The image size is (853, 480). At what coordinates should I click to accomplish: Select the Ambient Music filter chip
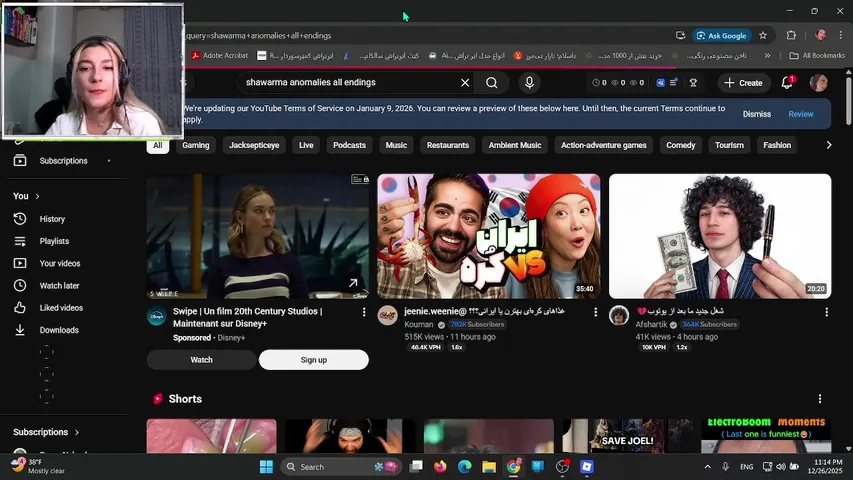click(515, 145)
